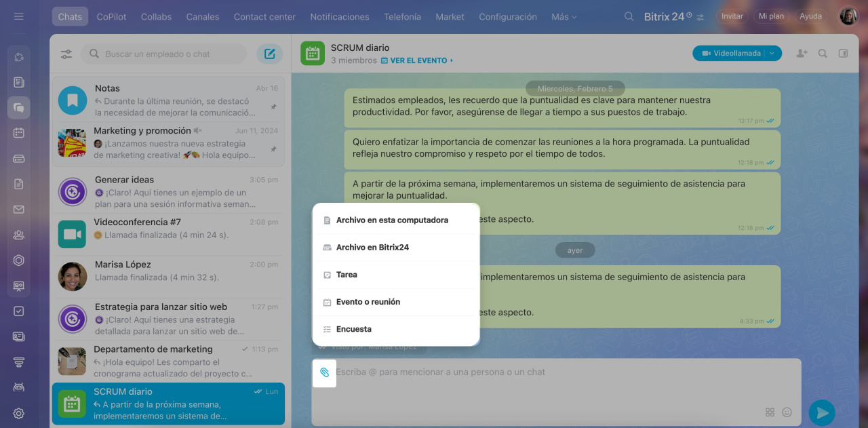Open the messenger chats sidebar icon

[19, 107]
